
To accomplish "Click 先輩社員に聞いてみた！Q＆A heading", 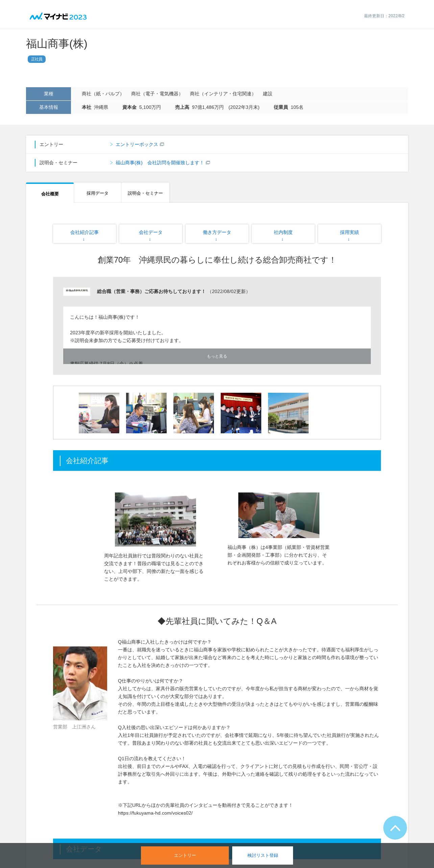I will 217,621.
